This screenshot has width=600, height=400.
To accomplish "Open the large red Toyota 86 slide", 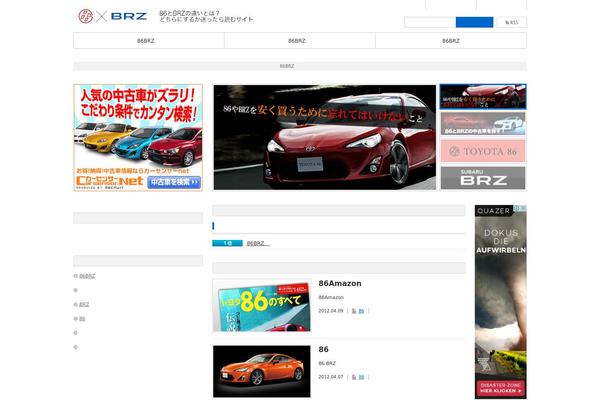I will 324,137.
